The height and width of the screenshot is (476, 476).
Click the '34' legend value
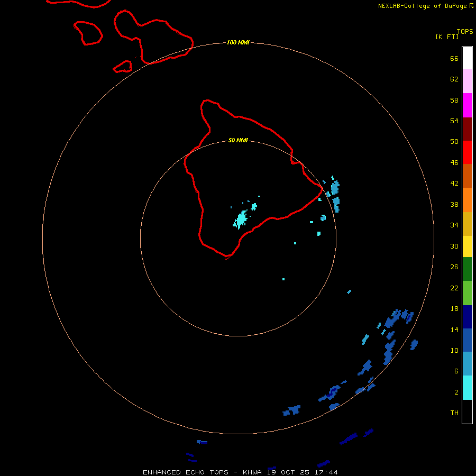point(454,225)
